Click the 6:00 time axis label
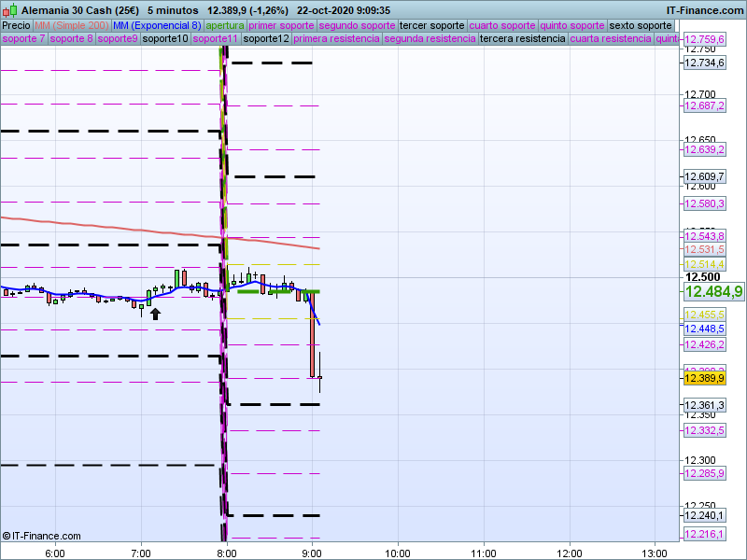The height and width of the screenshot is (560, 747). point(55,553)
